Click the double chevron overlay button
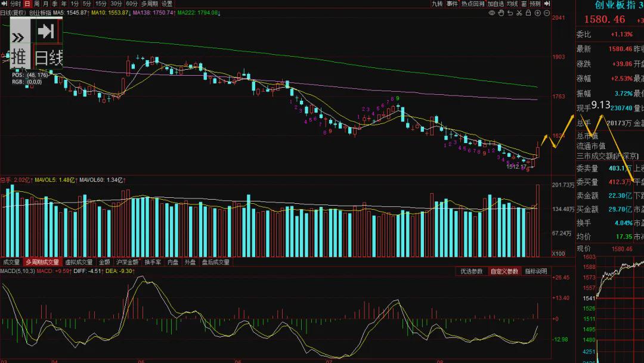 point(18,38)
